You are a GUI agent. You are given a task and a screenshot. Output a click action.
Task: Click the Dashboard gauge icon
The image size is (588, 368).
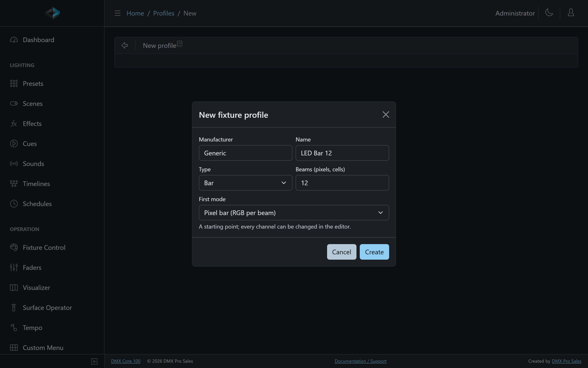(14, 40)
